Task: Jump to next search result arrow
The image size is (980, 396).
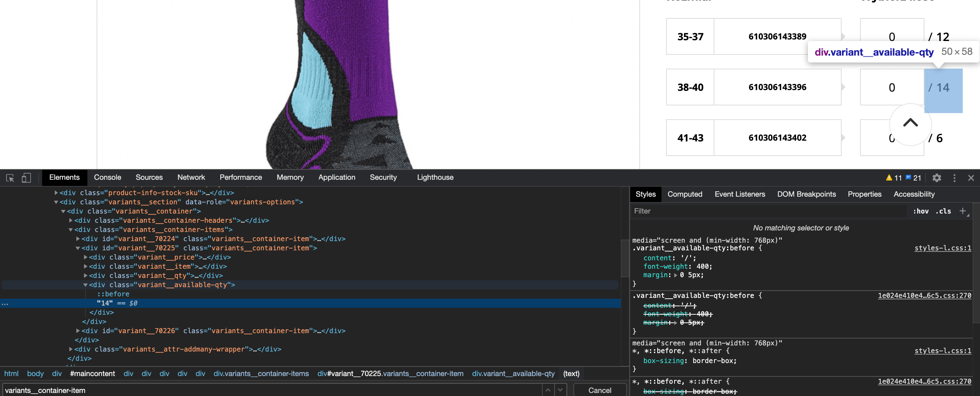Action: click(x=560, y=390)
